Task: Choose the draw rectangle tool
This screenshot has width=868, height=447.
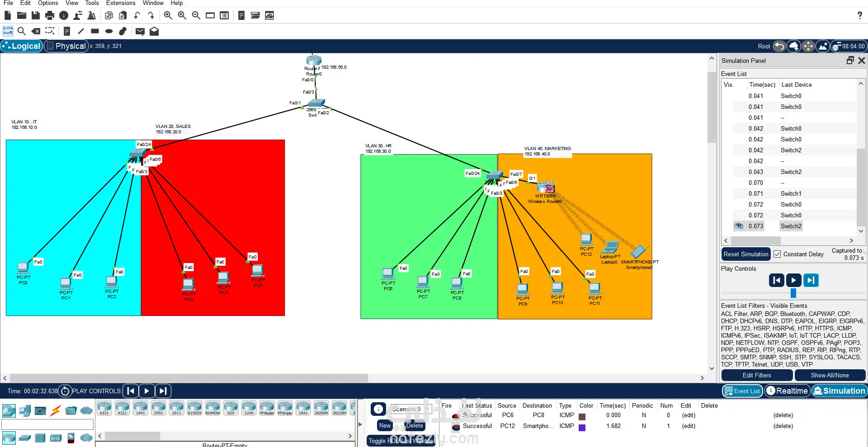Action: 95,31
